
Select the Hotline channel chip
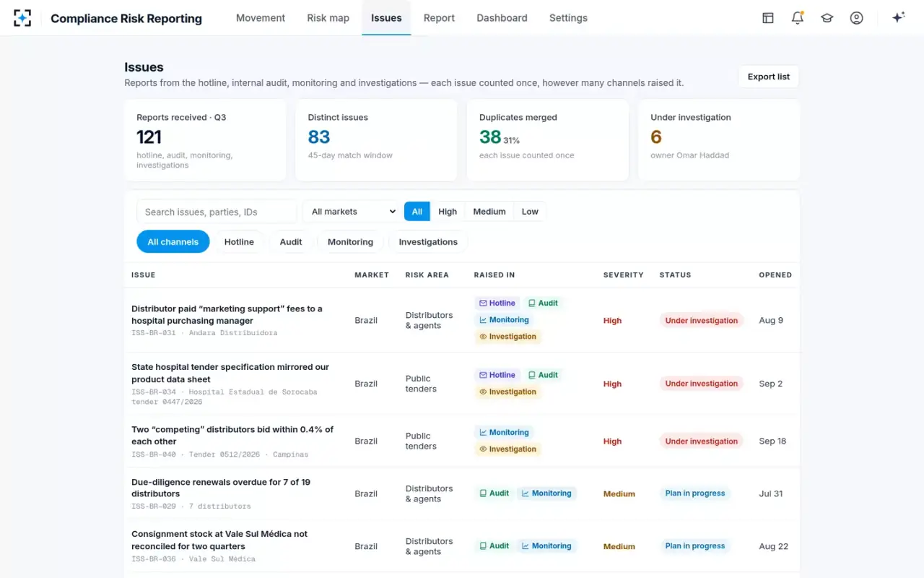tap(239, 242)
